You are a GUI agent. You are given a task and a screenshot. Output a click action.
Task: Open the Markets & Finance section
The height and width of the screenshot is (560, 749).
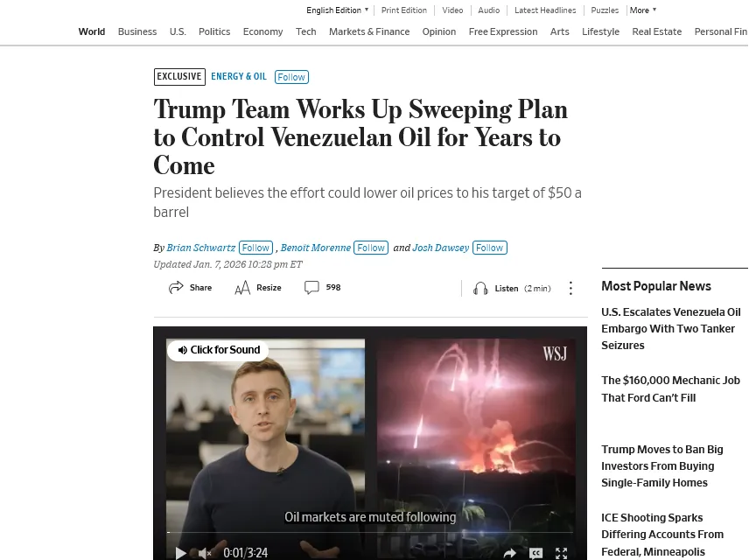tap(368, 31)
